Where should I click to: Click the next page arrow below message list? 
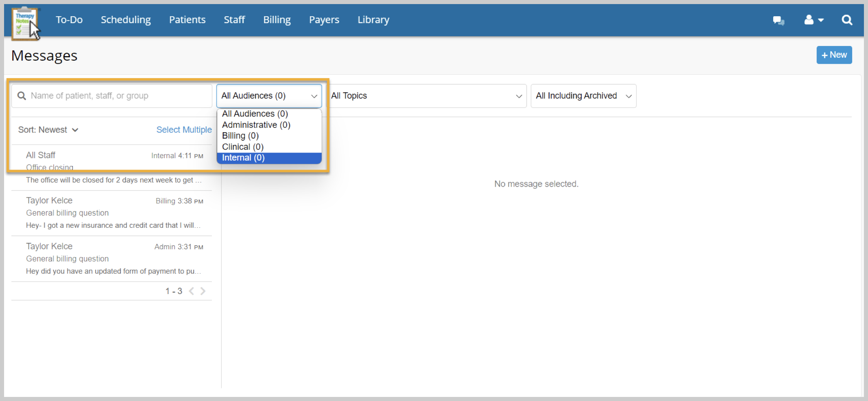tap(203, 291)
